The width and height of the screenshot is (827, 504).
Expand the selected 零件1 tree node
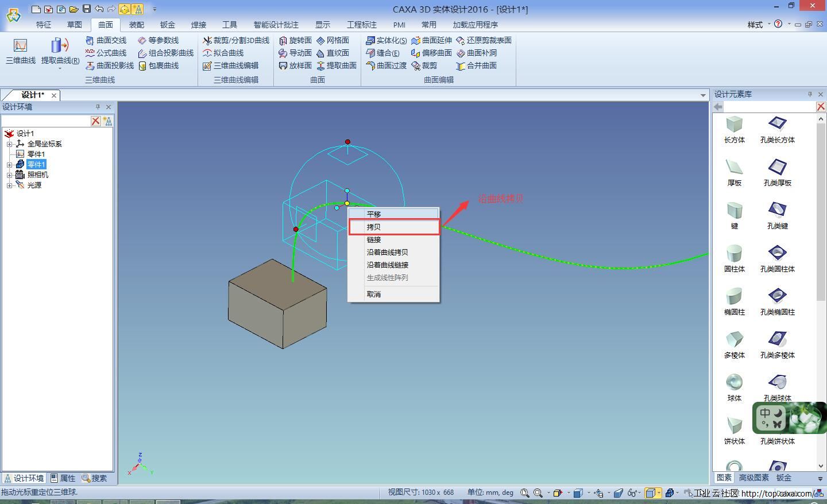(9, 165)
